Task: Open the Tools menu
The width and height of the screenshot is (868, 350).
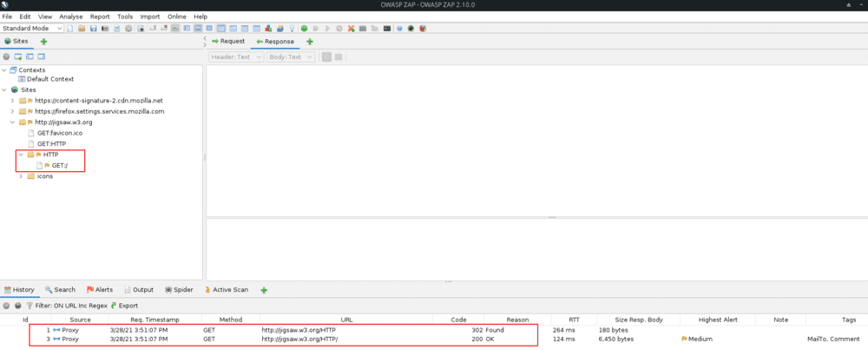Action: 125,17
